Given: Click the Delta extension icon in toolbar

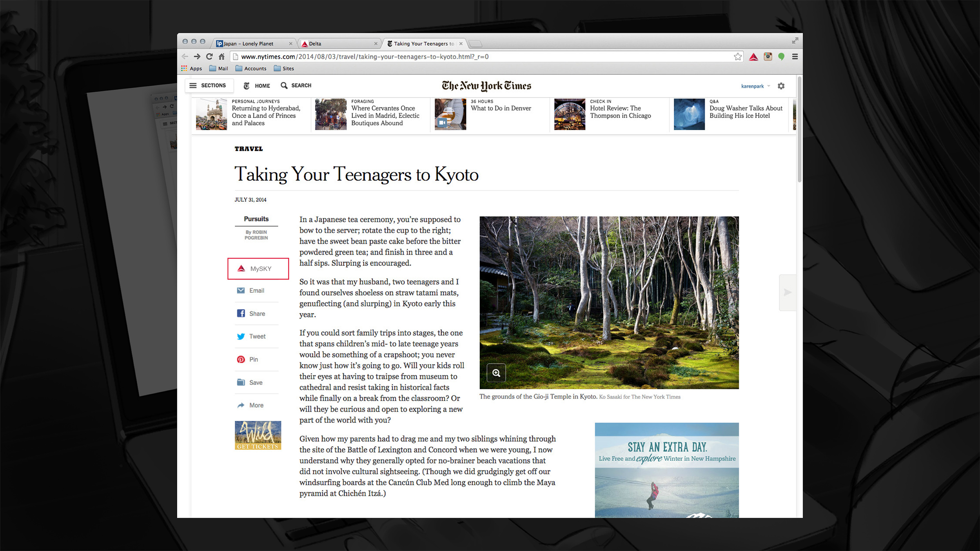Looking at the screenshot, I should click(x=753, y=57).
